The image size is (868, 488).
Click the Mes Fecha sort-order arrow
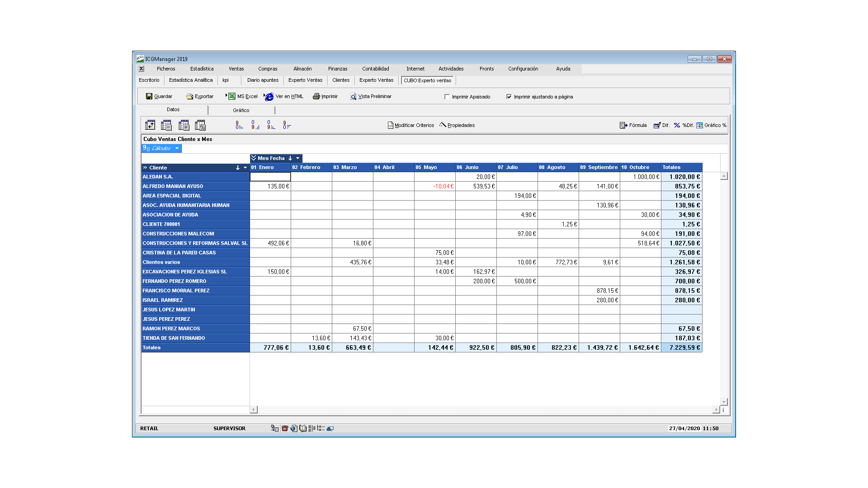pyautogui.click(x=290, y=158)
